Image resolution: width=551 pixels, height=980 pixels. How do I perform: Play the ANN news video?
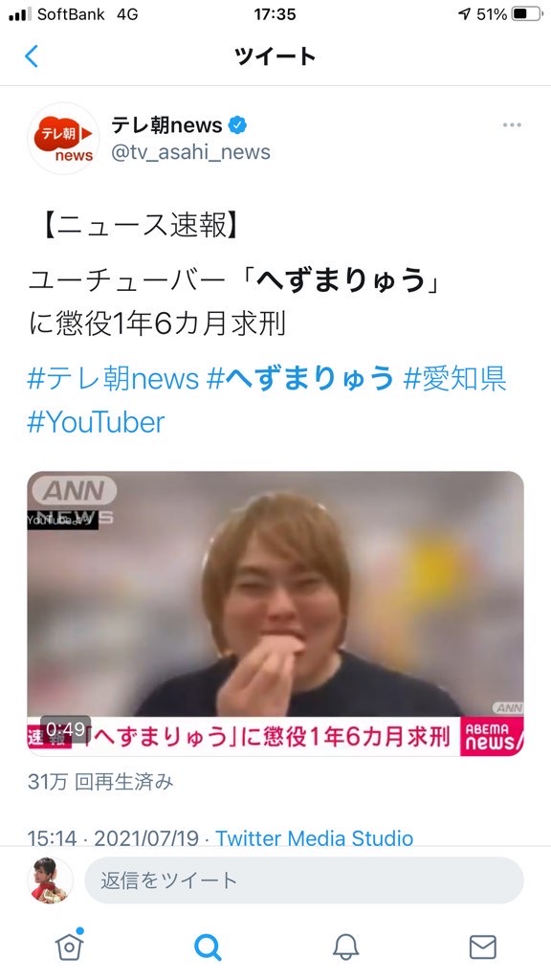[275, 613]
